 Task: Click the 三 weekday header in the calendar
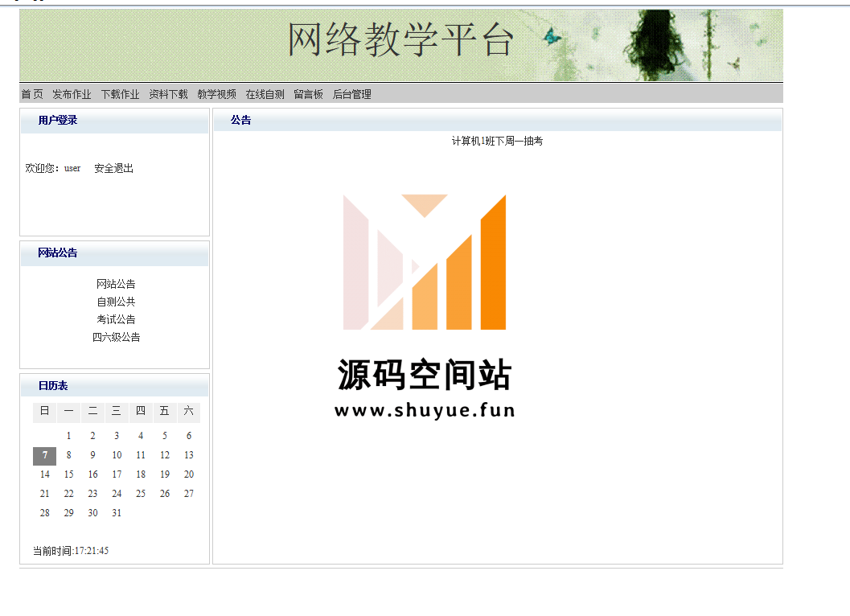(x=117, y=411)
